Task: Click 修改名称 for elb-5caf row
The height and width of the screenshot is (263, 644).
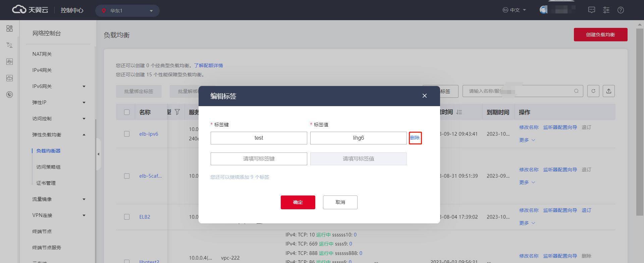Action: pos(529,170)
